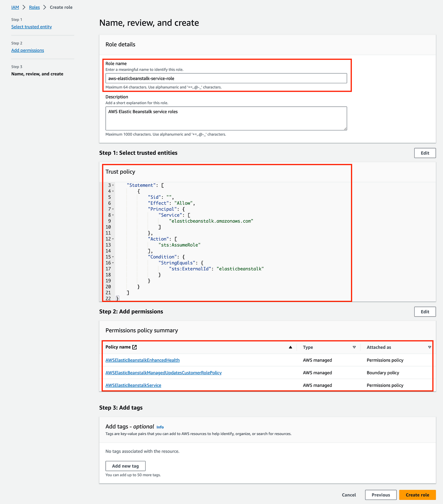
Task: Collapse Condition fold arrow on line 15
Action: click(113, 257)
